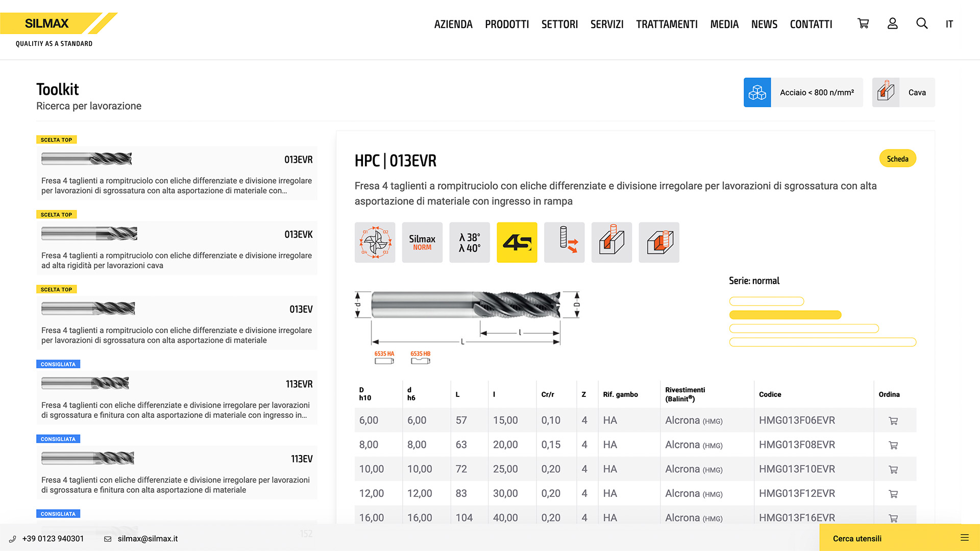Click the helix angle 38°/40° icon
Viewport: 980px width, 551px height.
click(470, 242)
